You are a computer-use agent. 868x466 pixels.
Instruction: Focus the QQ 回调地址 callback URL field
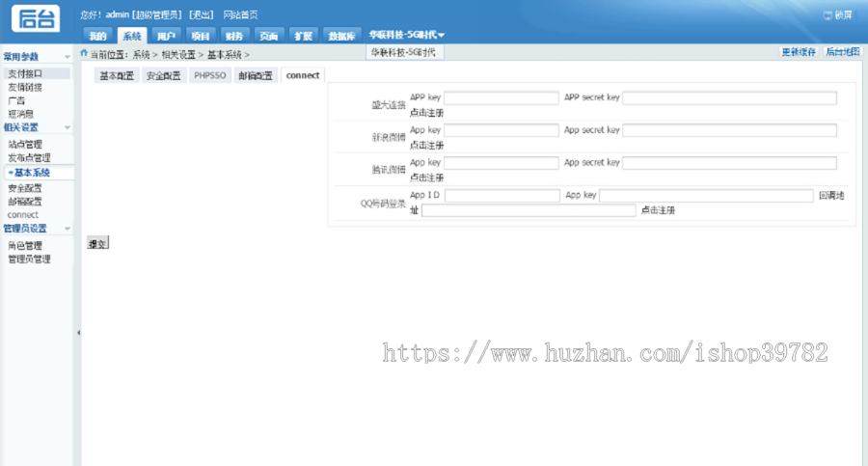click(529, 210)
